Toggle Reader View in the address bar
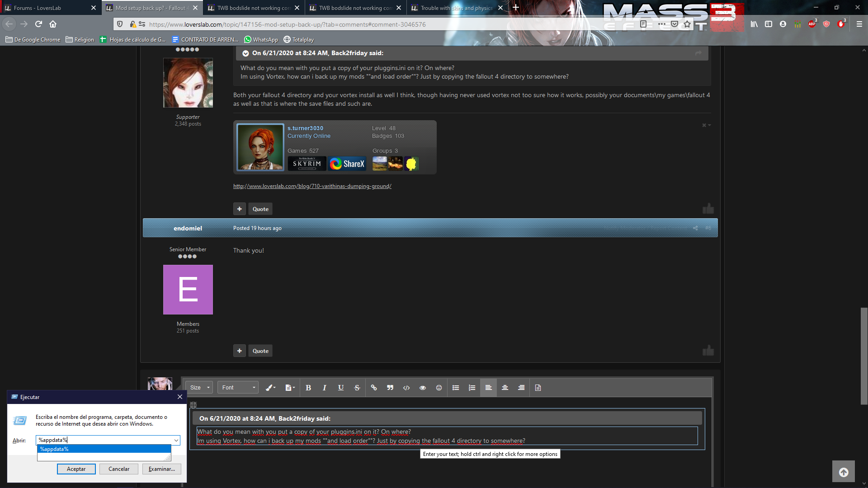868x488 pixels. click(x=643, y=24)
